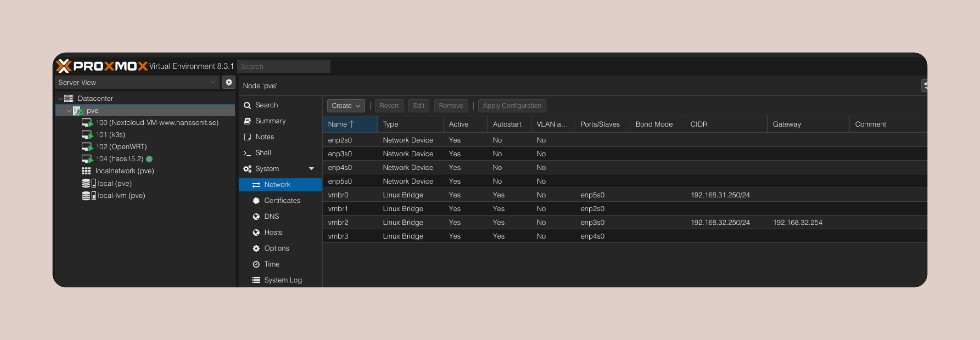
Task: Click the Apply Configuration button
Action: 512,106
